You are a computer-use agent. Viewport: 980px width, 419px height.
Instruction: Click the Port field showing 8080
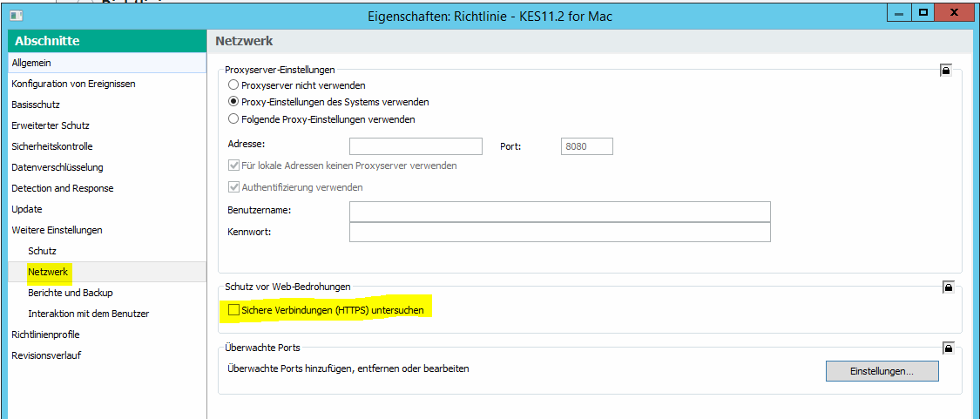click(x=587, y=146)
